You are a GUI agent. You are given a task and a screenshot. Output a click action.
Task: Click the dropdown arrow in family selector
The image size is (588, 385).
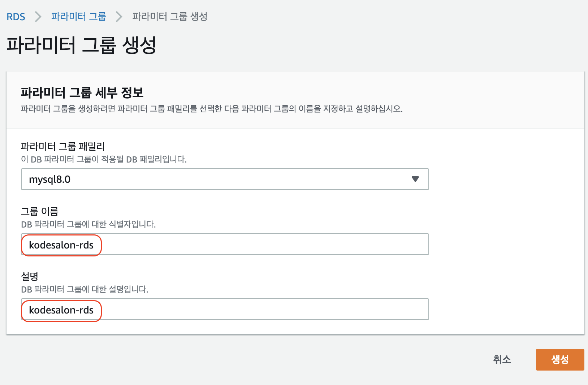pos(415,179)
